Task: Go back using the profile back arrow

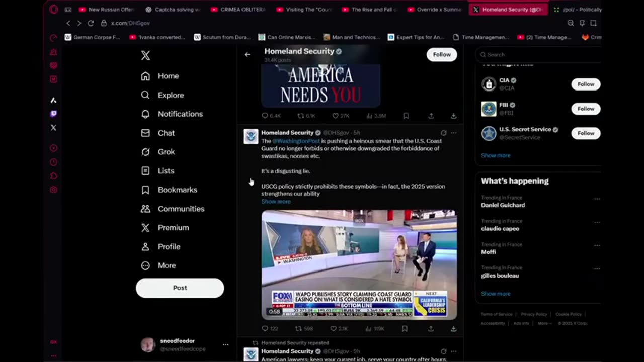Action: (x=247, y=54)
